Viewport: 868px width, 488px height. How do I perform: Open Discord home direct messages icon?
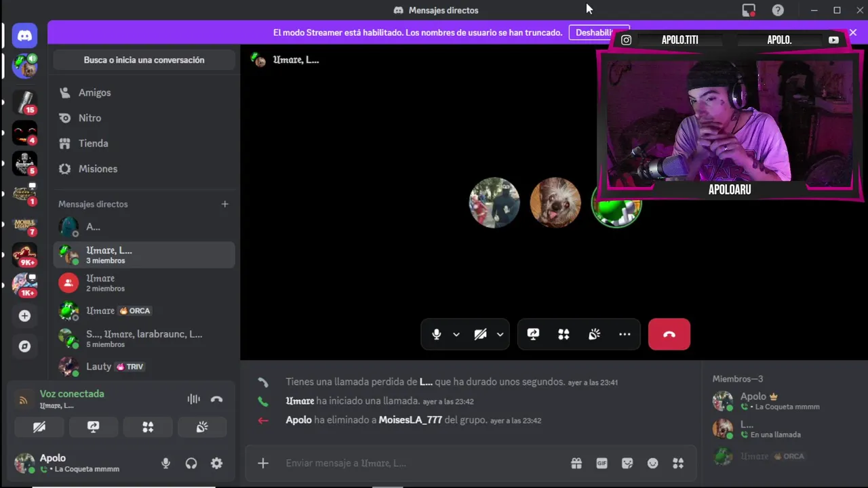coord(24,35)
